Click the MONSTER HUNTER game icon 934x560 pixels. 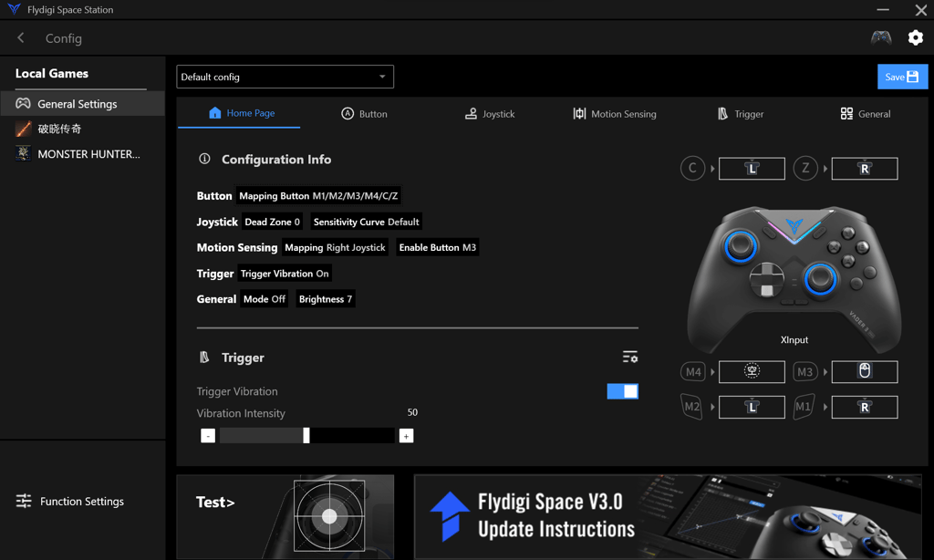(x=23, y=154)
